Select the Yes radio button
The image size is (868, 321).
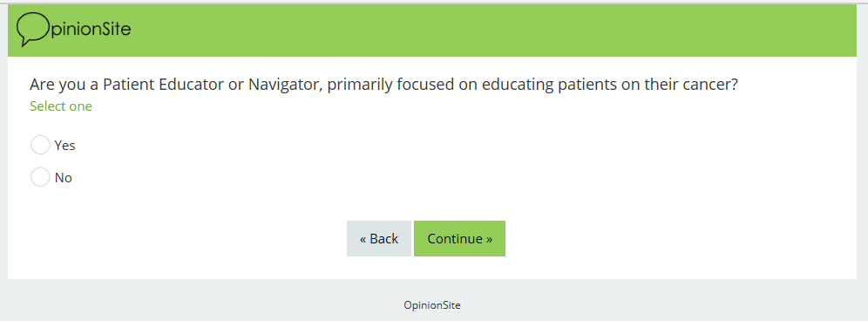click(x=40, y=146)
